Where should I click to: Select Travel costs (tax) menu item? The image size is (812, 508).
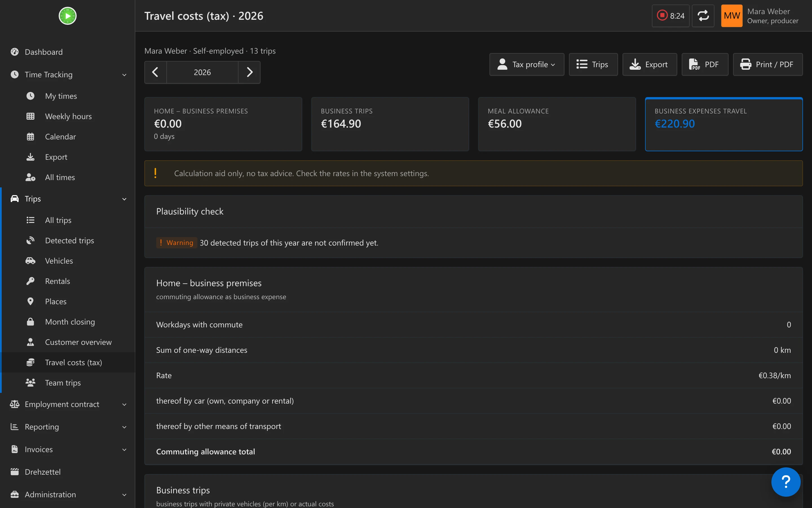[x=67, y=363]
